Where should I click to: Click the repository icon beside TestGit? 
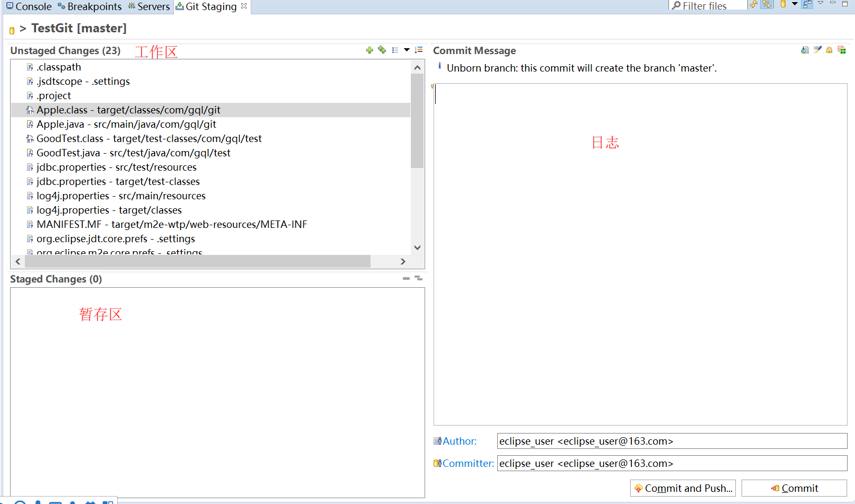click(x=12, y=30)
